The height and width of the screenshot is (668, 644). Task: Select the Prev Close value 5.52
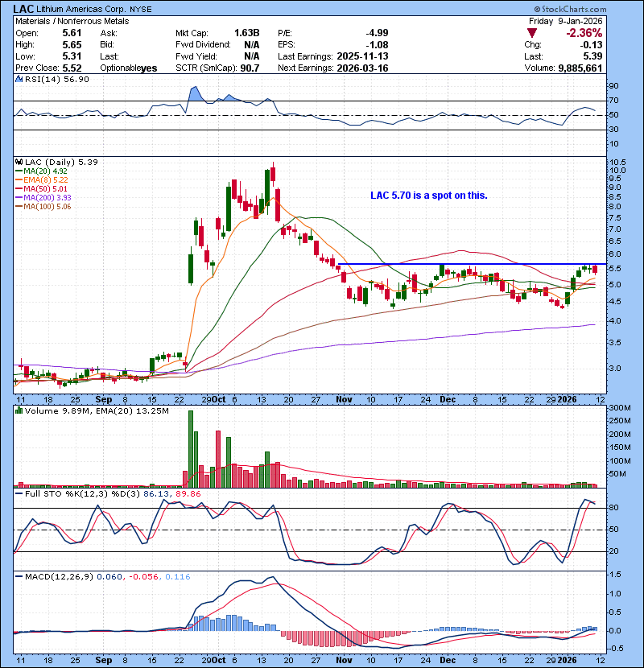(72, 68)
